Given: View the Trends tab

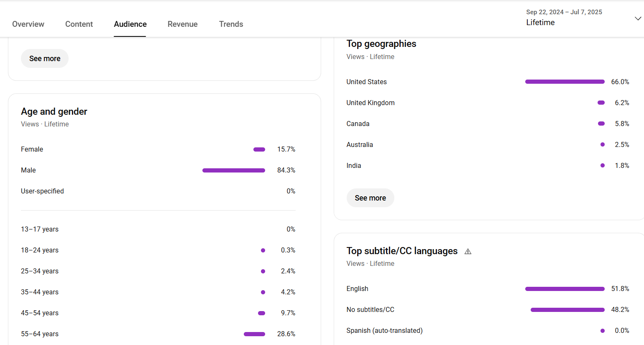Looking at the screenshot, I should coord(231,24).
